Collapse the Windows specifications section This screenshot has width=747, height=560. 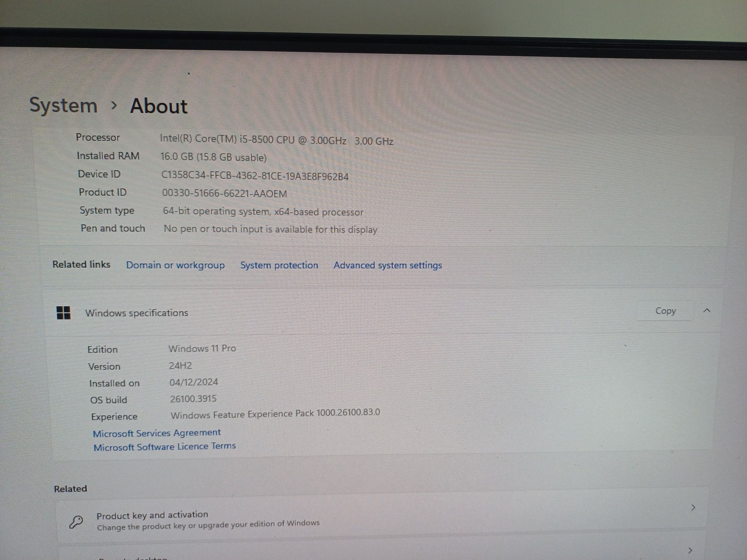click(x=706, y=310)
